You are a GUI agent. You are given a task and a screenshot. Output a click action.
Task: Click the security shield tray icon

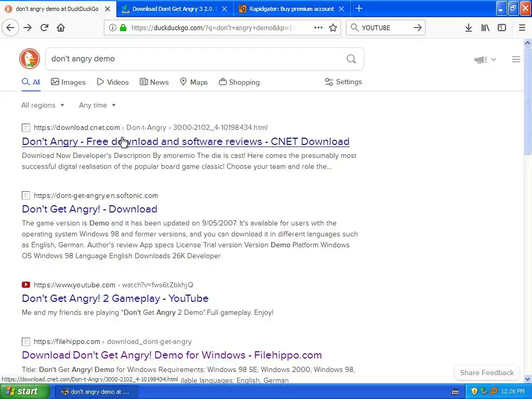pyautogui.click(x=474, y=391)
